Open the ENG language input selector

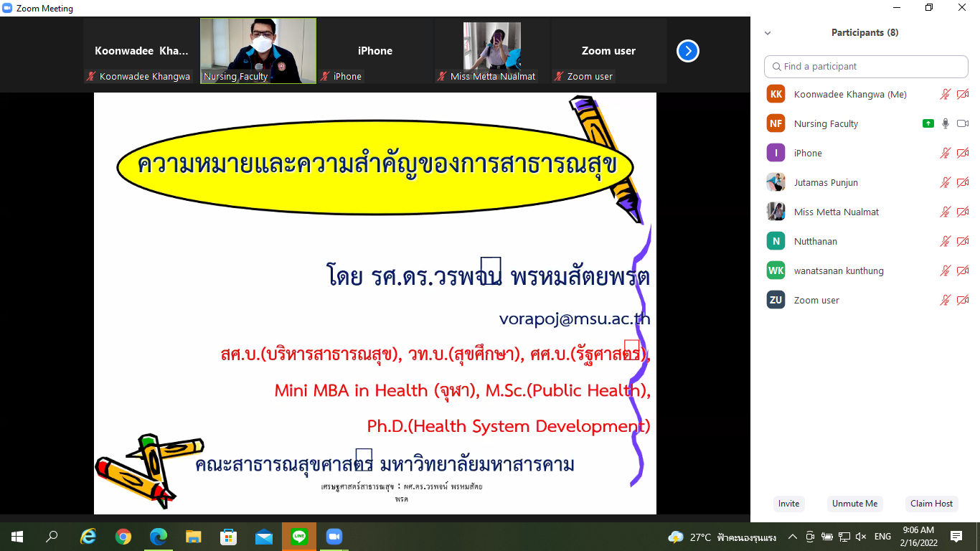tap(882, 537)
